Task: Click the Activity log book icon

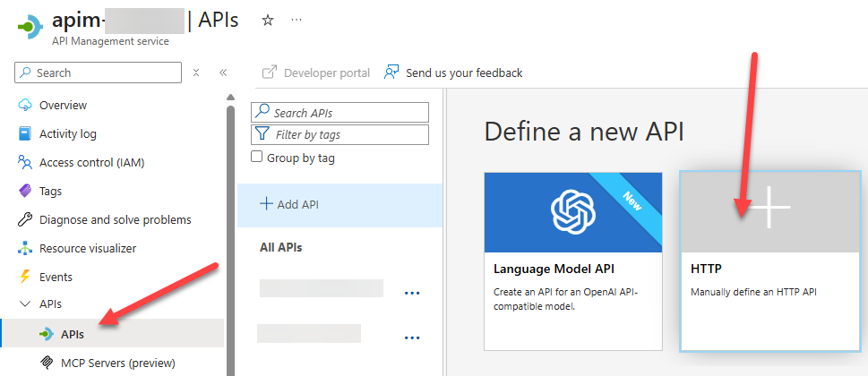Action: [x=25, y=133]
